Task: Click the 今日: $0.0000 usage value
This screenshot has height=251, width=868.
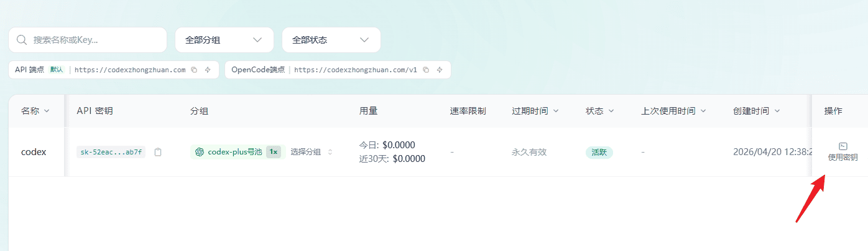Action: [387, 145]
